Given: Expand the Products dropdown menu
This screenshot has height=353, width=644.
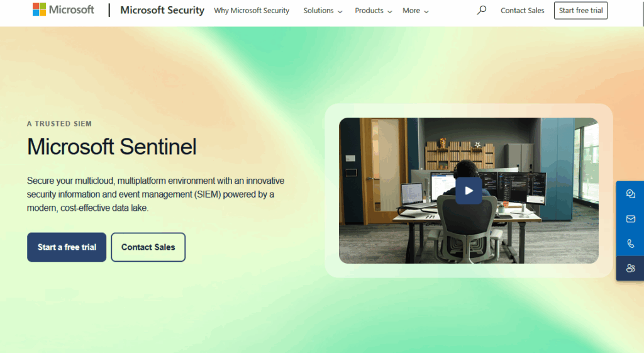Looking at the screenshot, I should [x=374, y=11].
